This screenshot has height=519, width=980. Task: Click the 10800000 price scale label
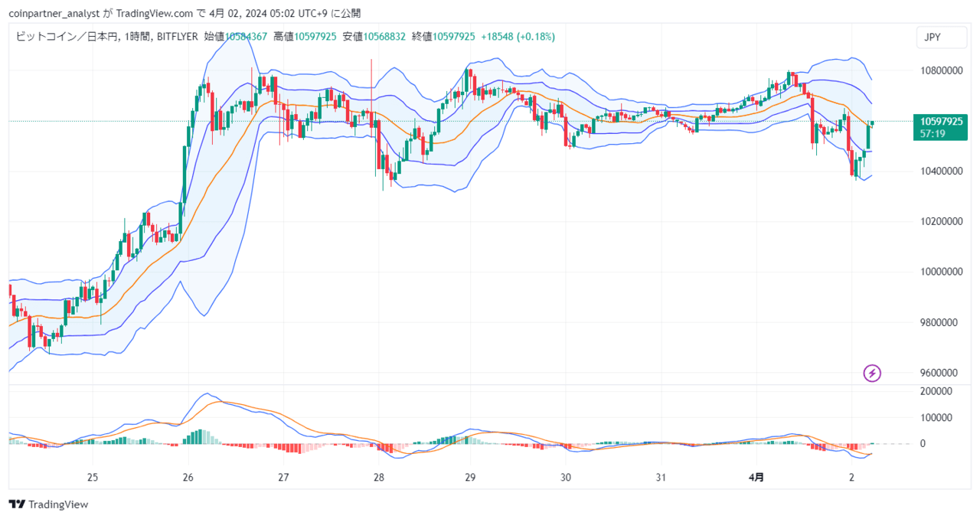941,70
